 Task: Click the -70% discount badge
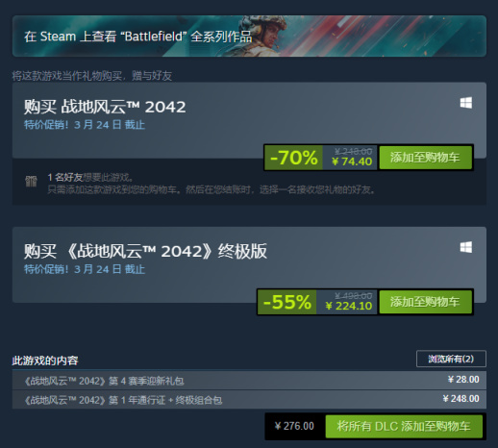click(x=293, y=158)
